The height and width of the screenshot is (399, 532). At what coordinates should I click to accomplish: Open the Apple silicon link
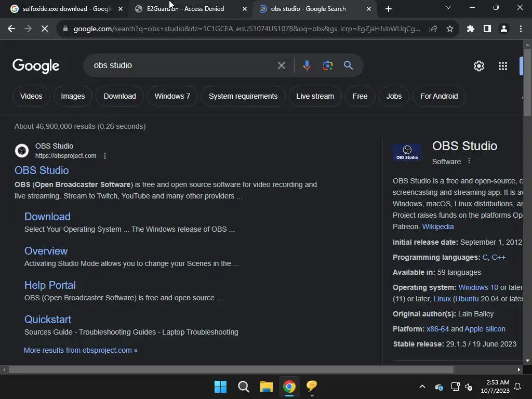[485, 329]
